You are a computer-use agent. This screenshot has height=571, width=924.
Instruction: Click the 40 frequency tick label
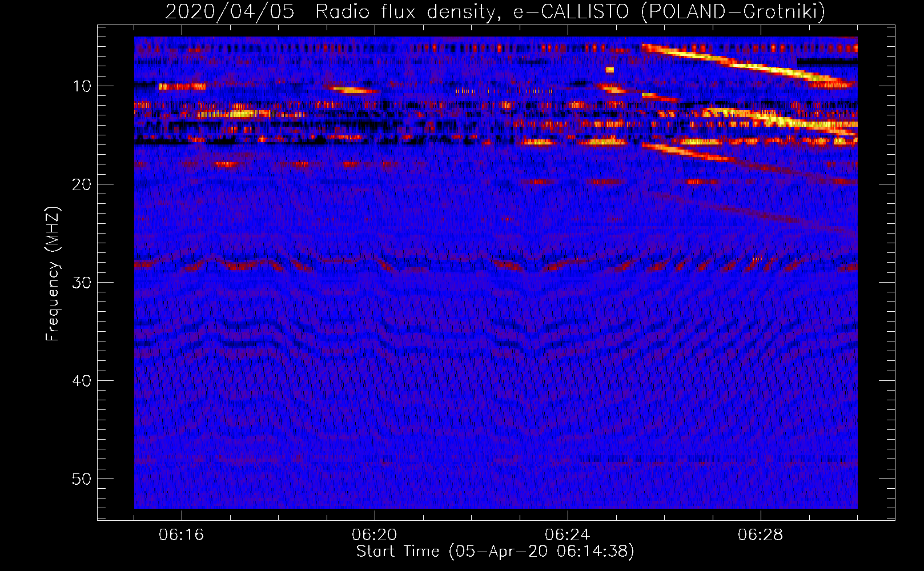pyautogui.click(x=82, y=381)
